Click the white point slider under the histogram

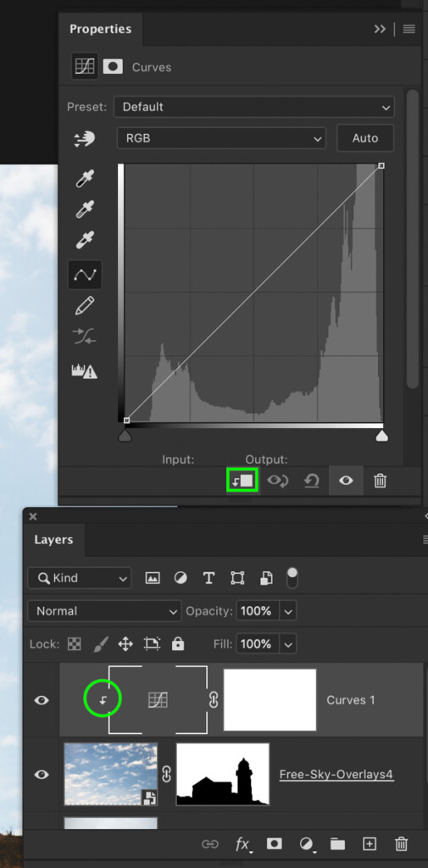(x=381, y=437)
